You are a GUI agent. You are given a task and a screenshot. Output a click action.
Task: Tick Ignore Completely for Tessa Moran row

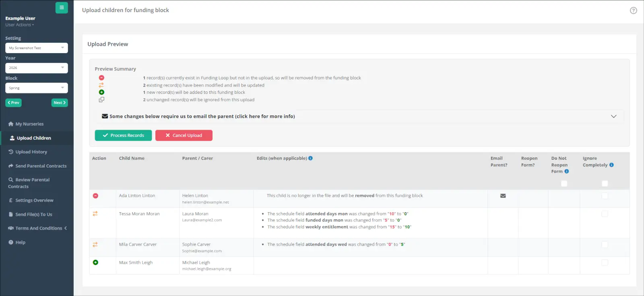pyautogui.click(x=605, y=214)
